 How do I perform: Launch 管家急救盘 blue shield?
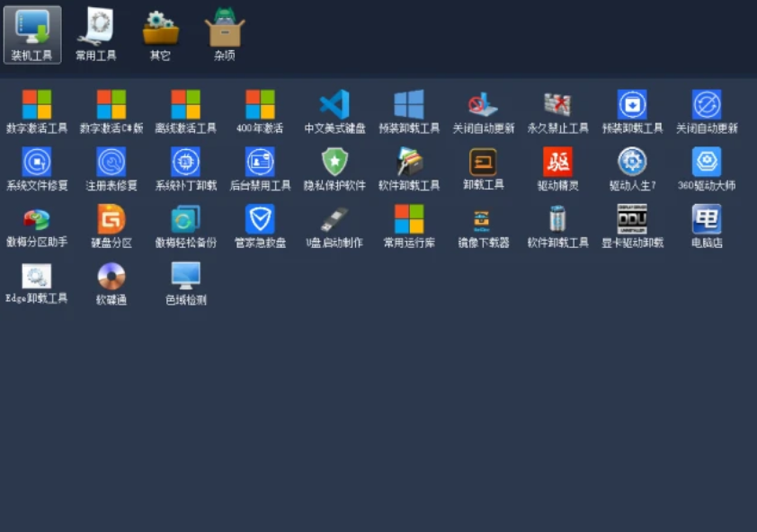pyautogui.click(x=260, y=226)
